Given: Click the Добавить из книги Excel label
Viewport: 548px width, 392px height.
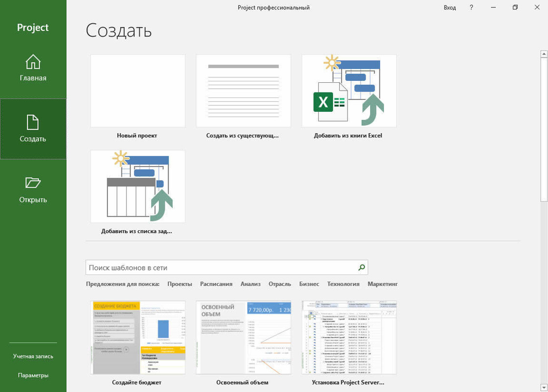Looking at the screenshot, I should click(x=348, y=136).
